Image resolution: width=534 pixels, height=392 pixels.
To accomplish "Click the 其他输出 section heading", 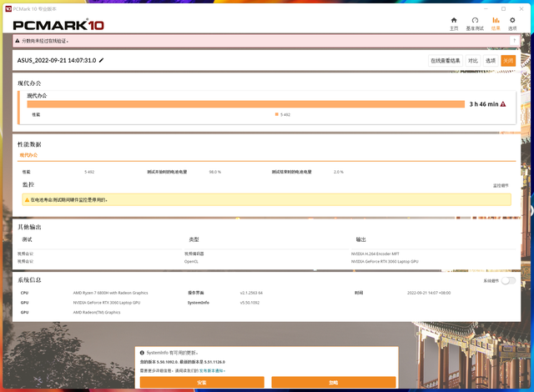I will pos(29,227).
